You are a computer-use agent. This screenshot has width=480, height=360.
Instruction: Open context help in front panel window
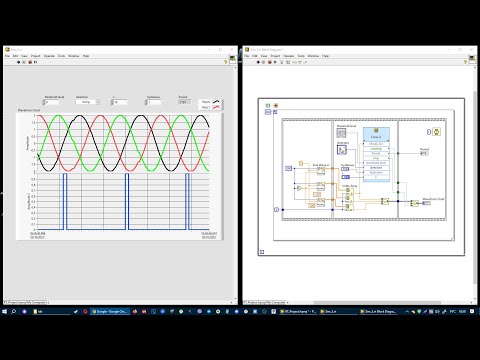click(226, 62)
